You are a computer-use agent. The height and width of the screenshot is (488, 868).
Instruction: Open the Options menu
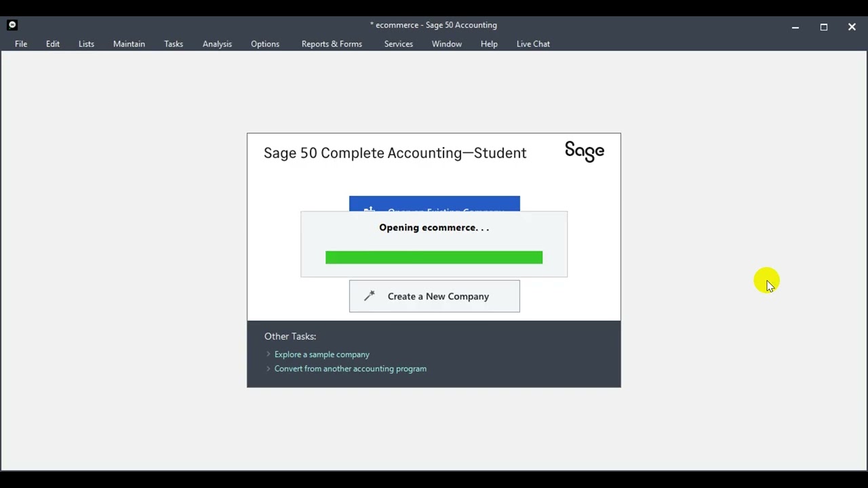pyautogui.click(x=265, y=44)
